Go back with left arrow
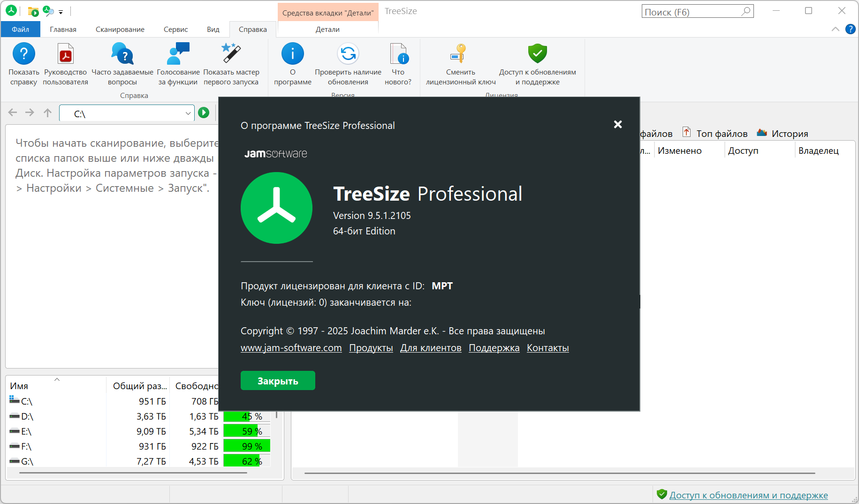The width and height of the screenshot is (859, 504). (13, 113)
